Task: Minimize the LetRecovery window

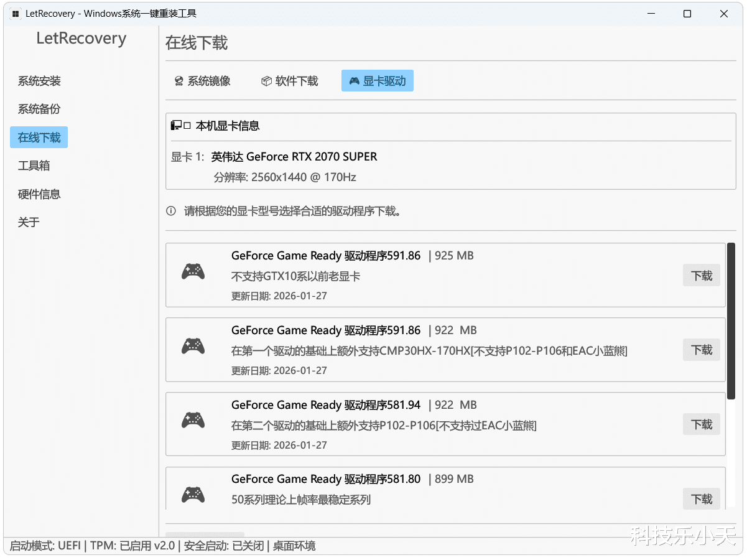Action: coord(651,14)
